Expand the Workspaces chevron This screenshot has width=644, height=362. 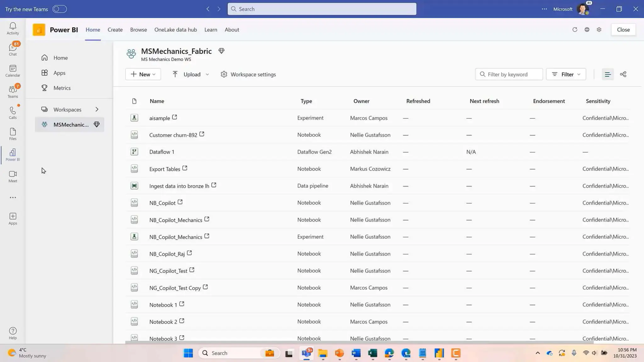97,109
